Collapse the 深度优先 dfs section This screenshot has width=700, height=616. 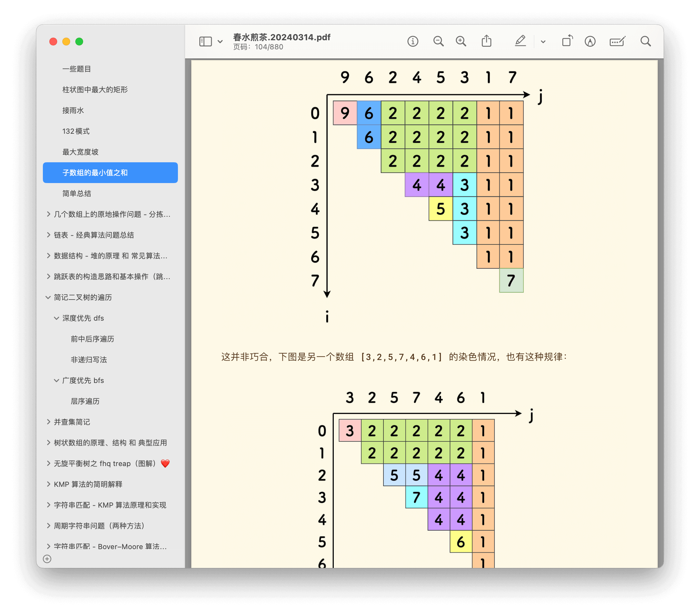pos(56,318)
